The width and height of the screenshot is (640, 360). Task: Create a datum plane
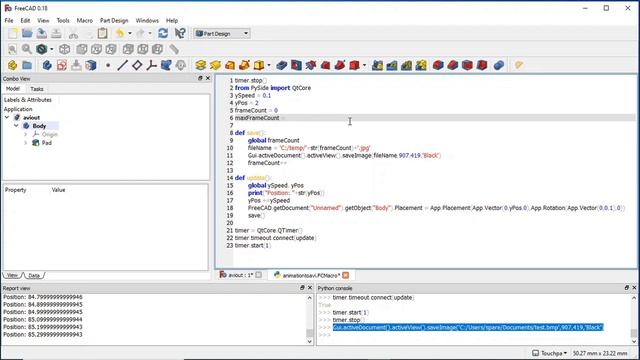[x=137, y=65]
